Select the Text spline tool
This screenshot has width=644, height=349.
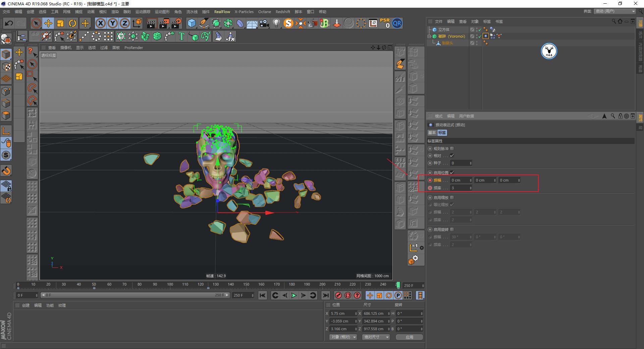[181, 36]
